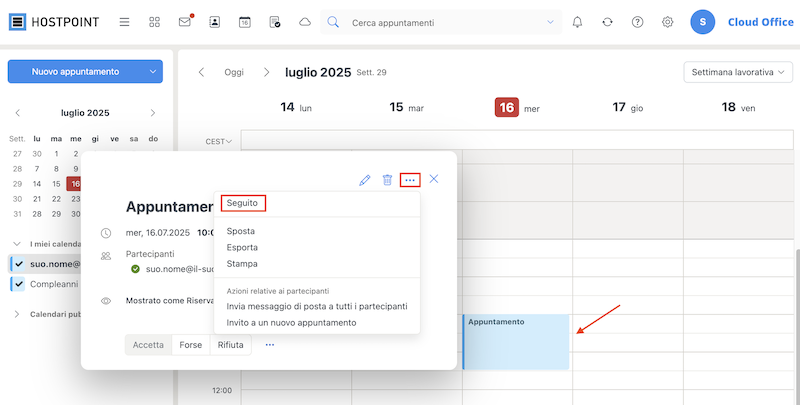Toggle the Compleanni calendar checkbox
Image resolution: width=800 pixels, height=405 pixels.
[x=19, y=284]
